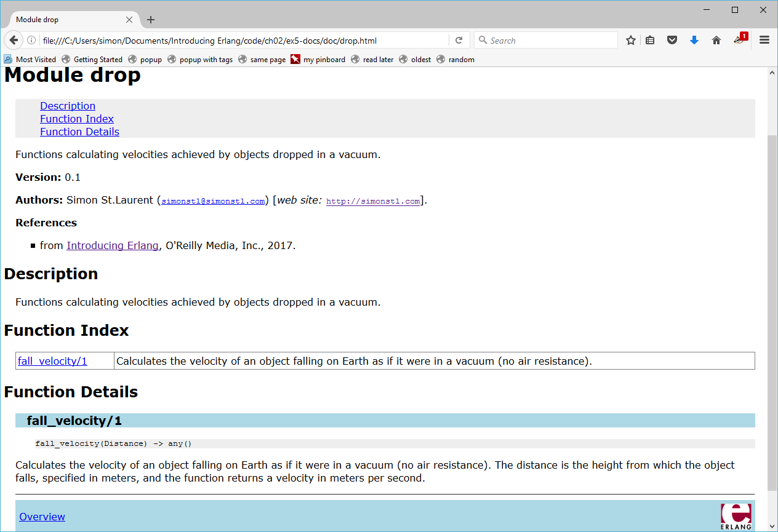Open the Introducing Erlang reference link

tap(112, 245)
